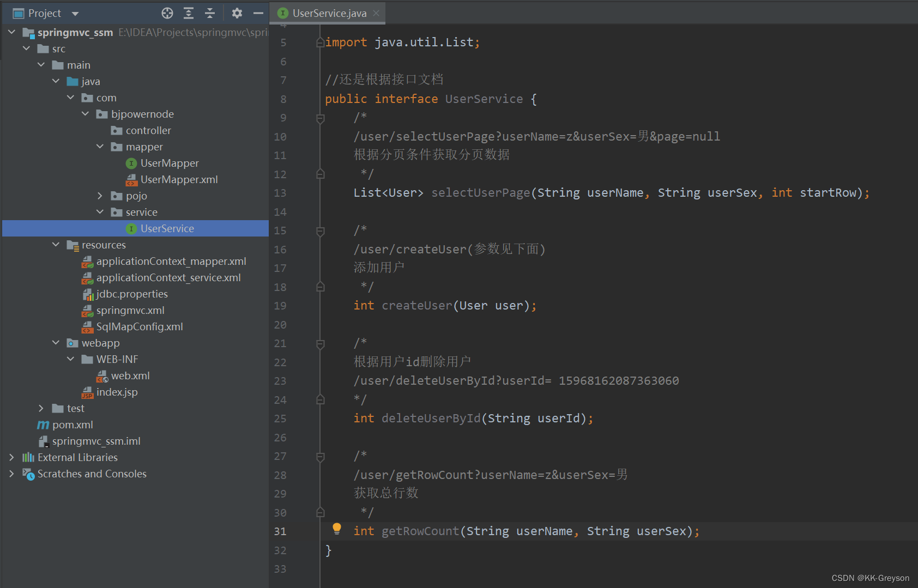Image resolution: width=918 pixels, height=588 pixels.
Task: Click the resources folder icon
Action: pos(73,245)
